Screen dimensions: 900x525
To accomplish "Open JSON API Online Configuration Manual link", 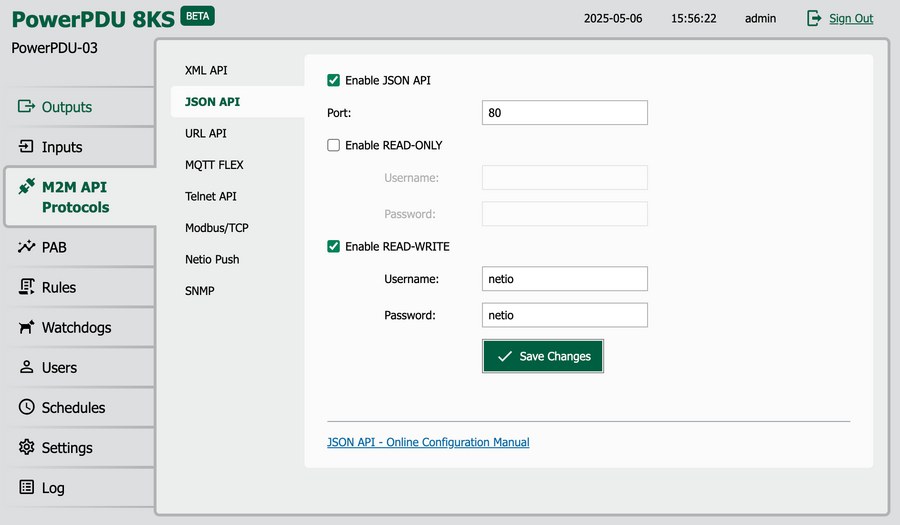I will tap(428, 442).
